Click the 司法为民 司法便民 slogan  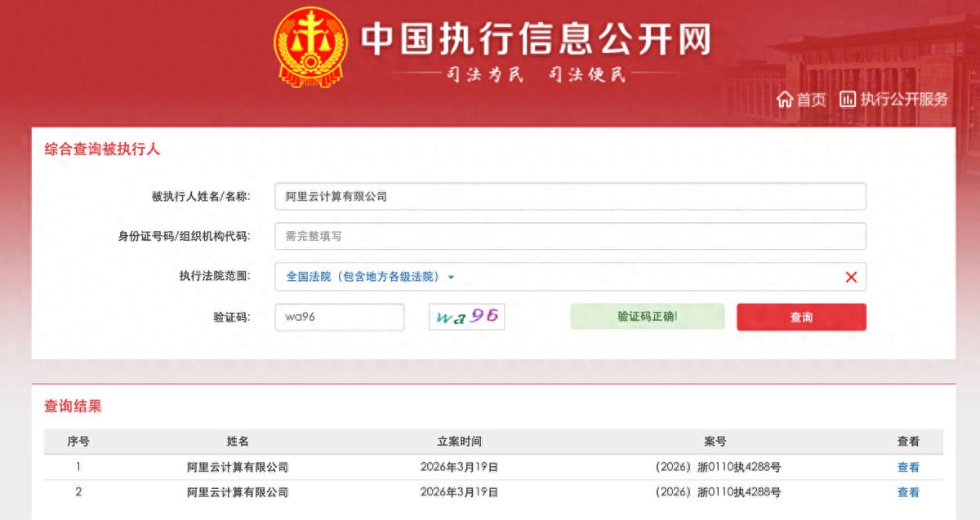(x=536, y=76)
